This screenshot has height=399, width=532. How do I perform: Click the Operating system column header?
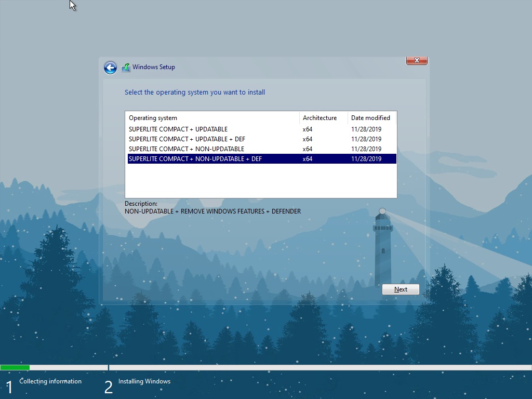(212, 118)
